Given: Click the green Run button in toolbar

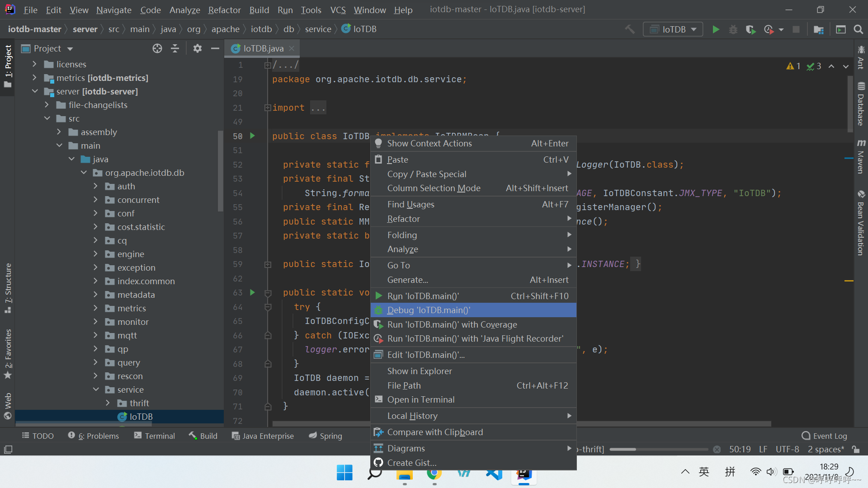Looking at the screenshot, I should point(716,29).
